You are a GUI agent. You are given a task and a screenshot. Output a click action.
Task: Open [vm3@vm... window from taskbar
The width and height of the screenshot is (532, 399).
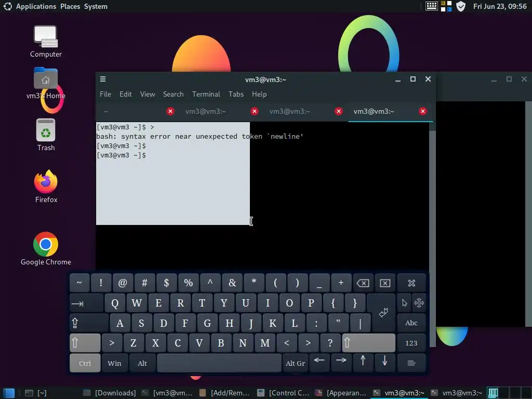(167, 393)
